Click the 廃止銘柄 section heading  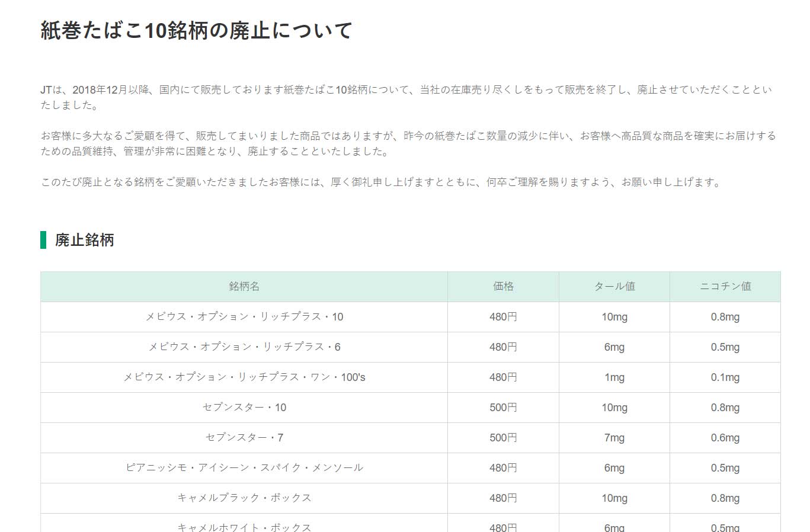click(x=84, y=240)
